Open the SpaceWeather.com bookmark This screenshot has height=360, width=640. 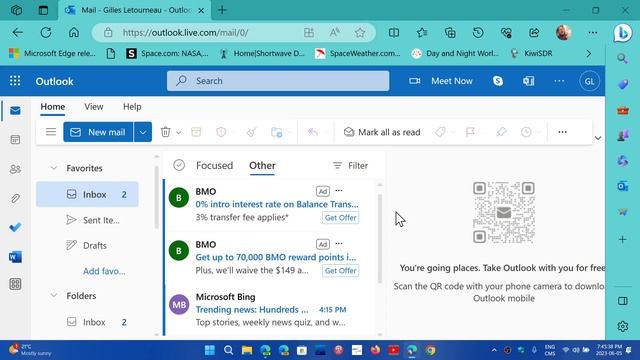point(358,53)
